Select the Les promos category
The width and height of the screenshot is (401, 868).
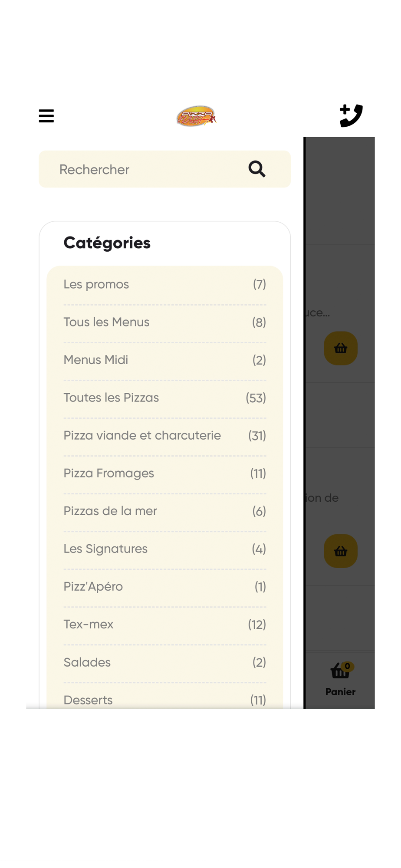pos(165,284)
